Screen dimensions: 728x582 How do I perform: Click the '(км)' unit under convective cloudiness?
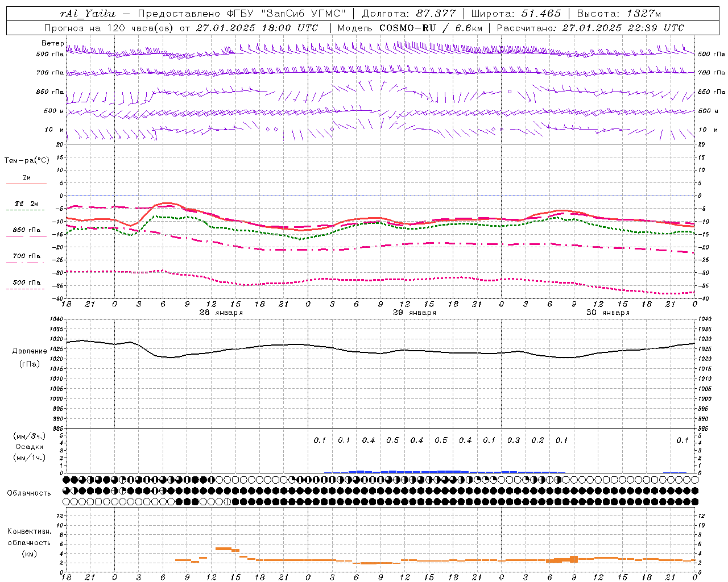click(29, 554)
